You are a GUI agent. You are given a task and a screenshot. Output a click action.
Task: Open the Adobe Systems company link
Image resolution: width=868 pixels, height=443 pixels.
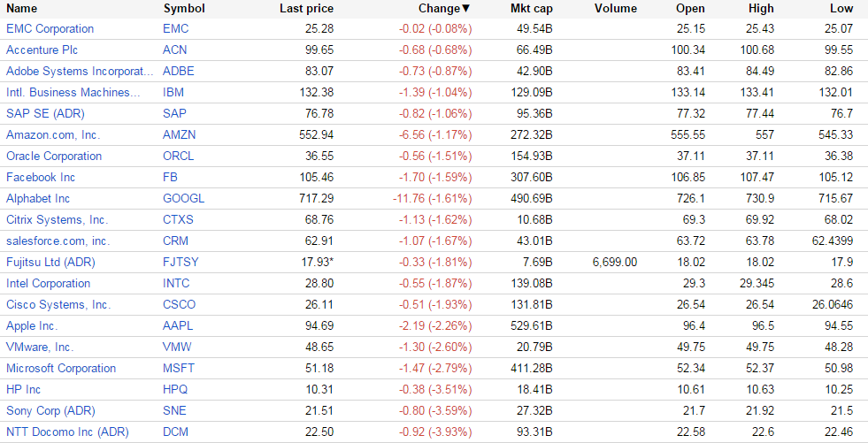(73, 72)
